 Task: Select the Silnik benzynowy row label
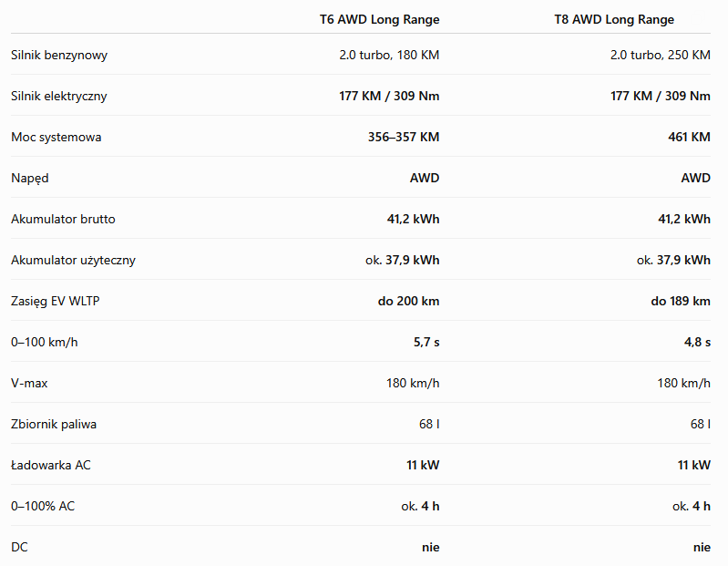point(59,56)
